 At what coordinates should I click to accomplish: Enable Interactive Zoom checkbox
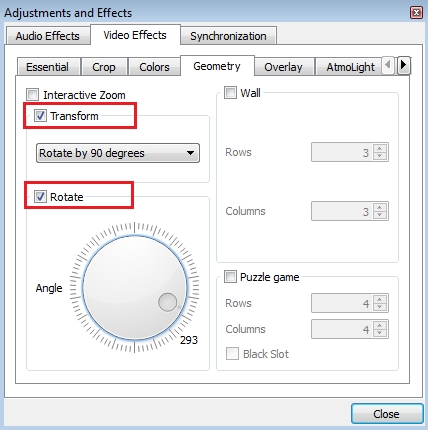(x=33, y=95)
